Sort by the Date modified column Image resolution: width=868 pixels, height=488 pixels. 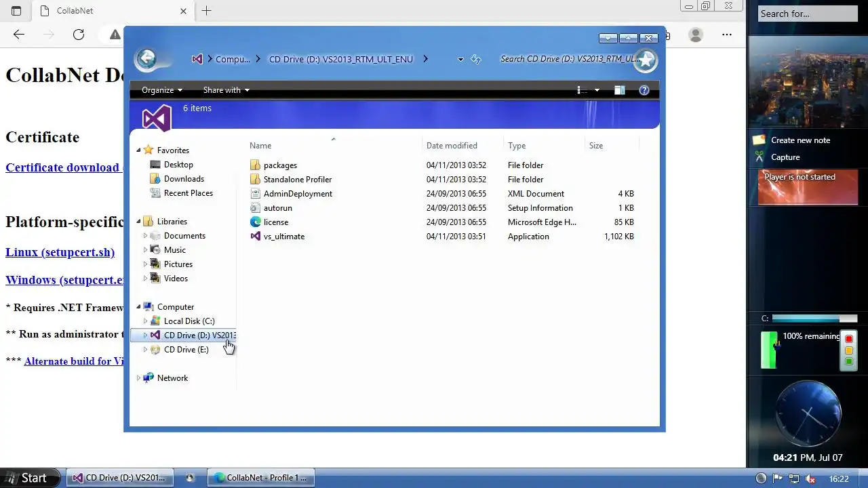462,146
